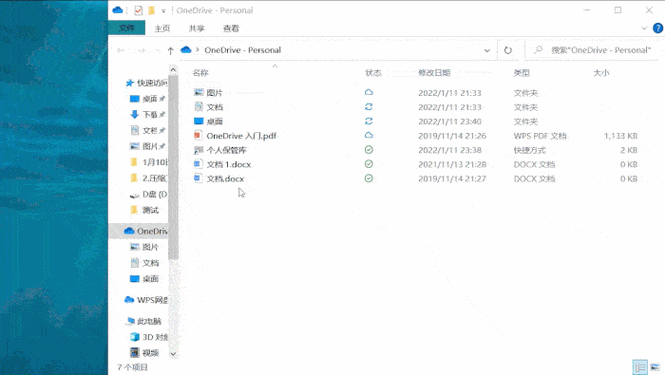Switch to the 查看 ribbon tab
The width and height of the screenshot is (665, 375).
[x=231, y=28]
